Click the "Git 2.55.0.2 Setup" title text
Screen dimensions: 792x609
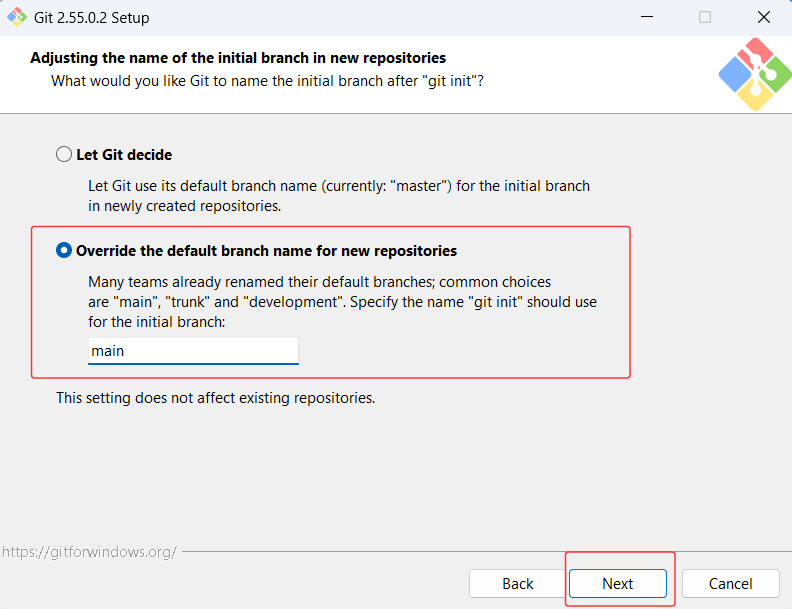click(91, 18)
